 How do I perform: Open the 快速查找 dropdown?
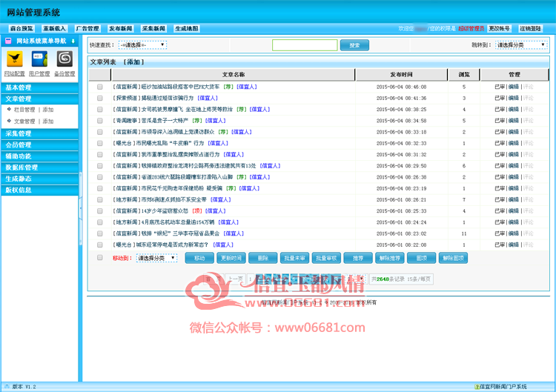point(142,45)
